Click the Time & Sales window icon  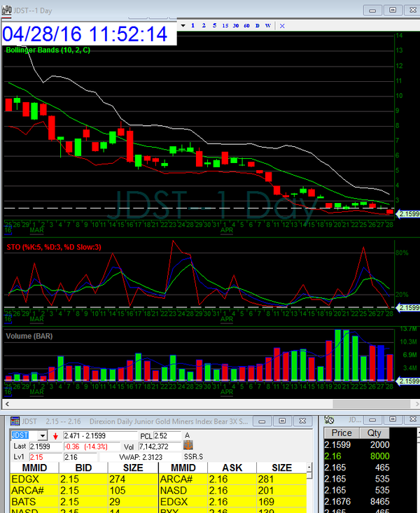[329, 420]
